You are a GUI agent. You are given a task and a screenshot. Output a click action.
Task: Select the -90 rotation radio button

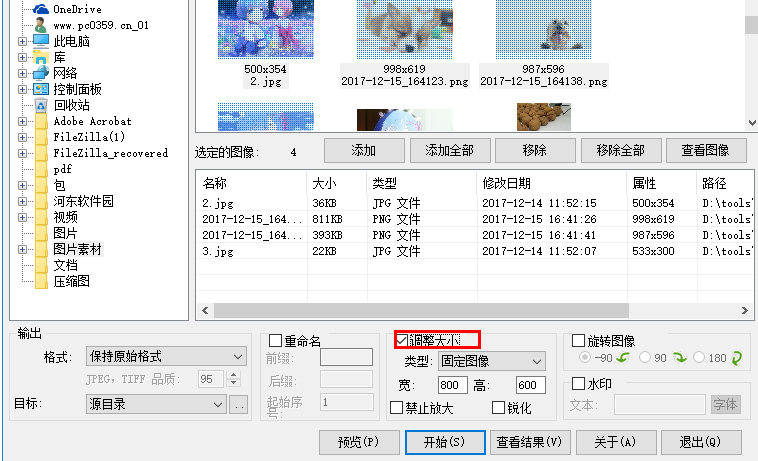coord(585,357)
